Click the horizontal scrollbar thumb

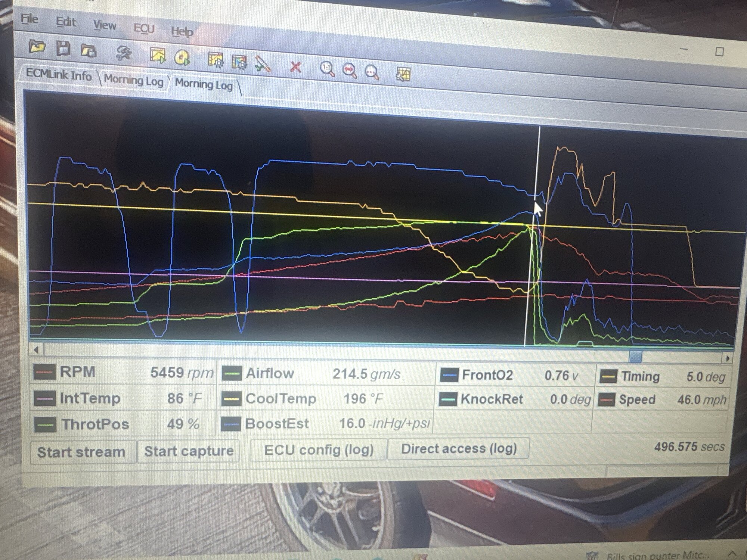[x=635, y=357]
